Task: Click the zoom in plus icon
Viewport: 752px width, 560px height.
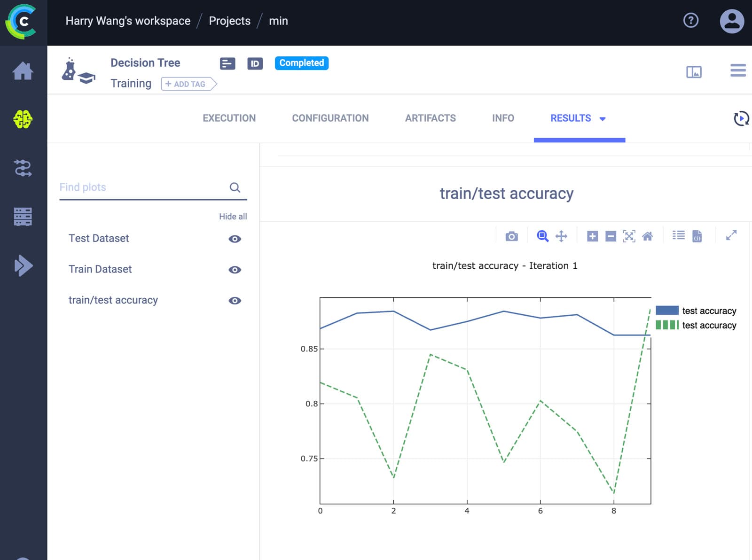Action: 592,236
